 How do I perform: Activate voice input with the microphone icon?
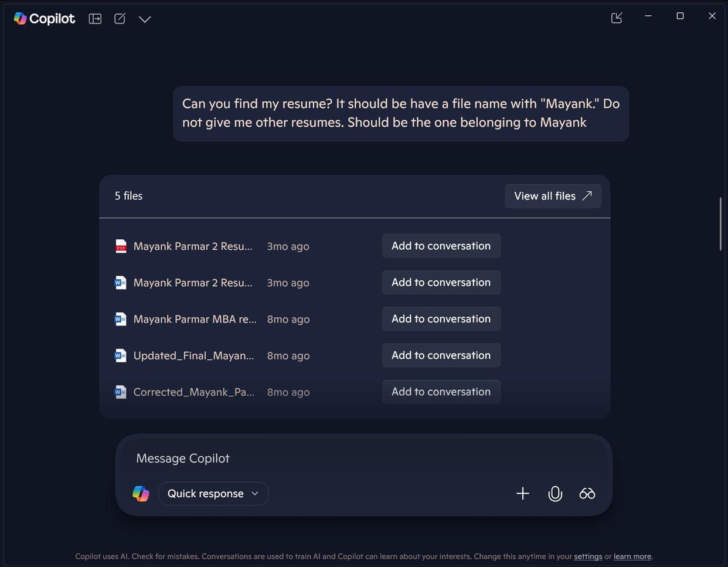pos(554,493)
